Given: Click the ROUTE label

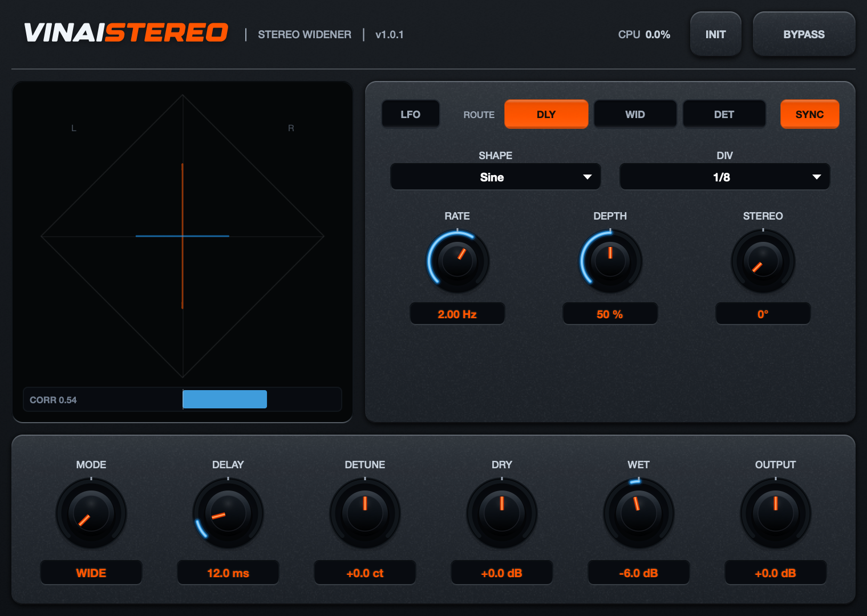Looking at the screenshot, I should click(479, 115).
